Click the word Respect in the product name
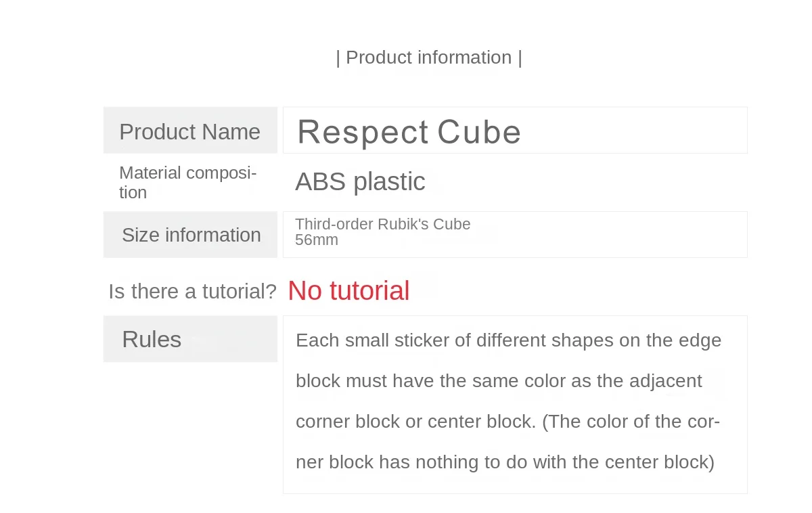 363,132
